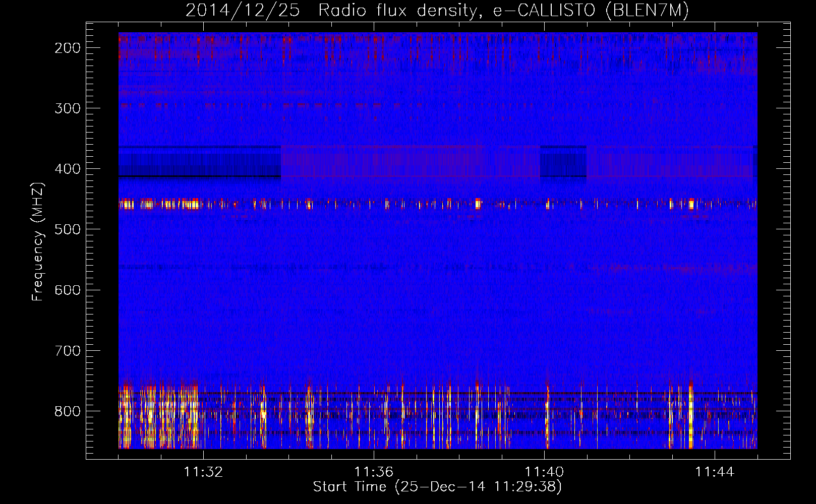Click the 700 frequency tick label

[x=68, y=350]
